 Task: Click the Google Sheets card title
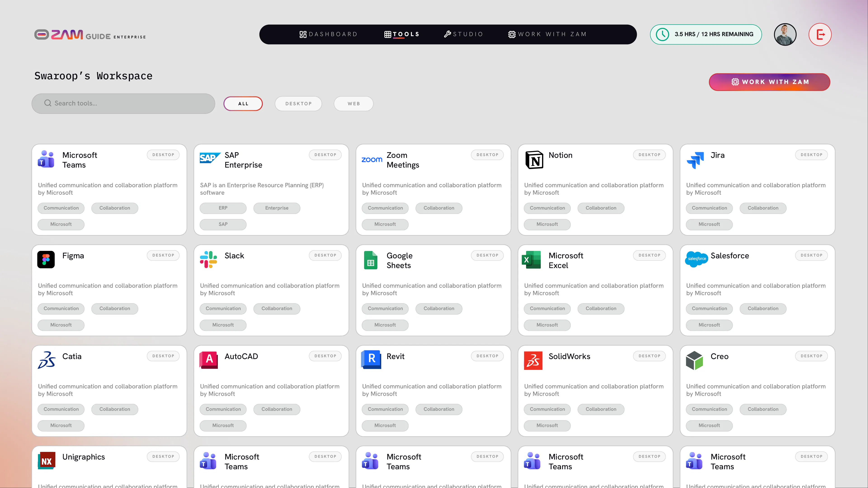(399, 260)
